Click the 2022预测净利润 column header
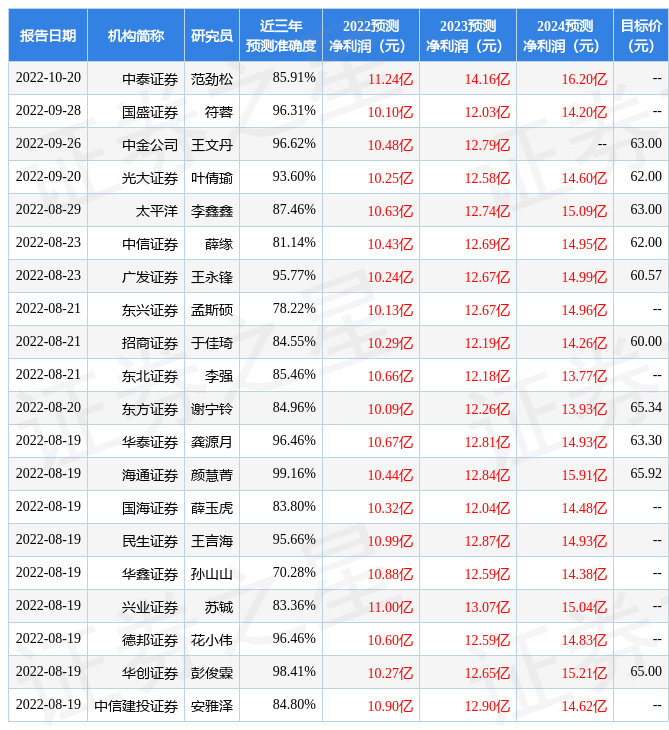The width and height of the screenshot is (669, 730). pyautogui.click(x=371, y=35)
